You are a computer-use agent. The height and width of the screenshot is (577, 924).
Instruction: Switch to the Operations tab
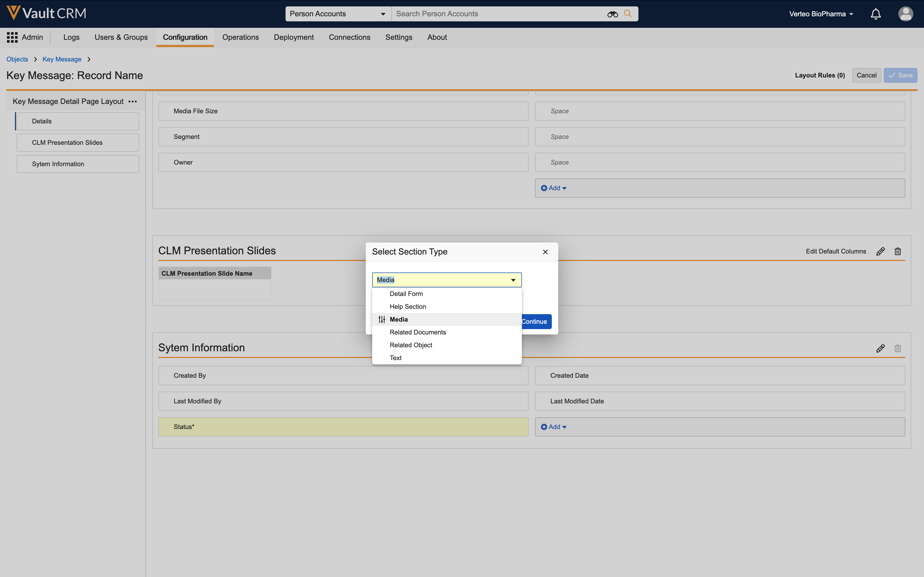pos(241,37)
